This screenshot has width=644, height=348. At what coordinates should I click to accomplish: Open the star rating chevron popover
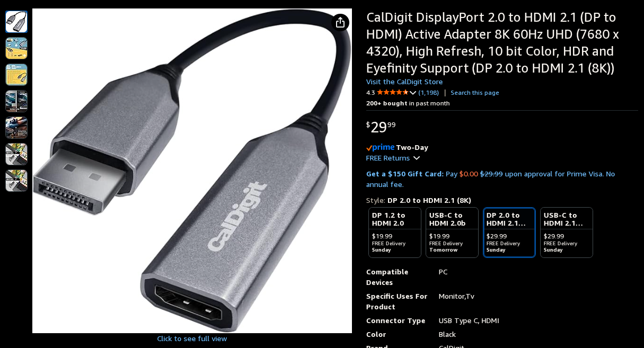pos(413,93)
